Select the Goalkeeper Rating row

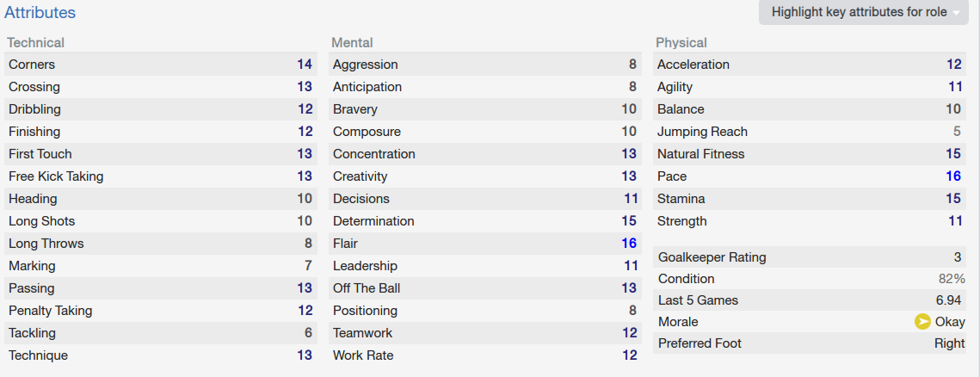coord(810,257)
